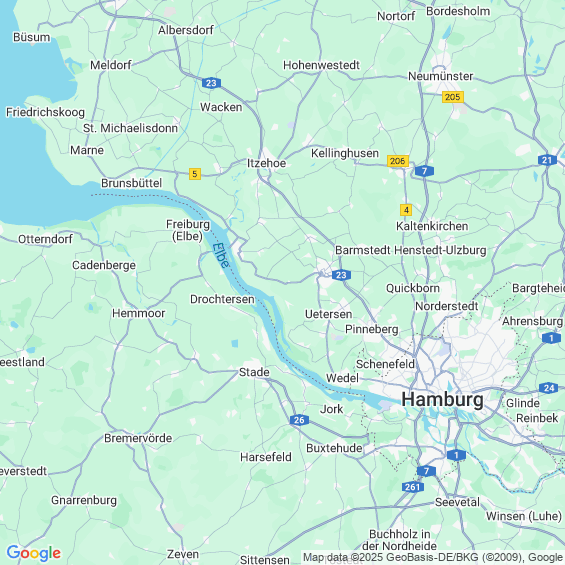Image resolution: width=565 pixels, height=565 pixels.
Task: Click the Brunsbüttel town label
Action: 131,183
